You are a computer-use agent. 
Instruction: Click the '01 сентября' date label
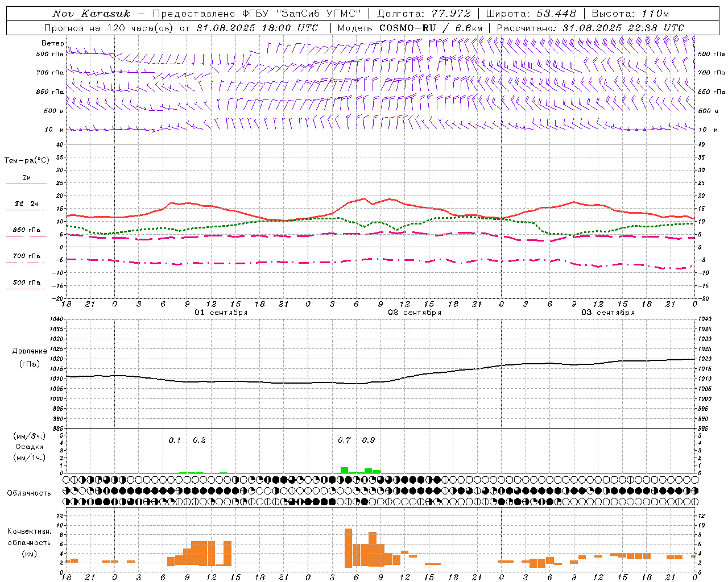[221, 313]
